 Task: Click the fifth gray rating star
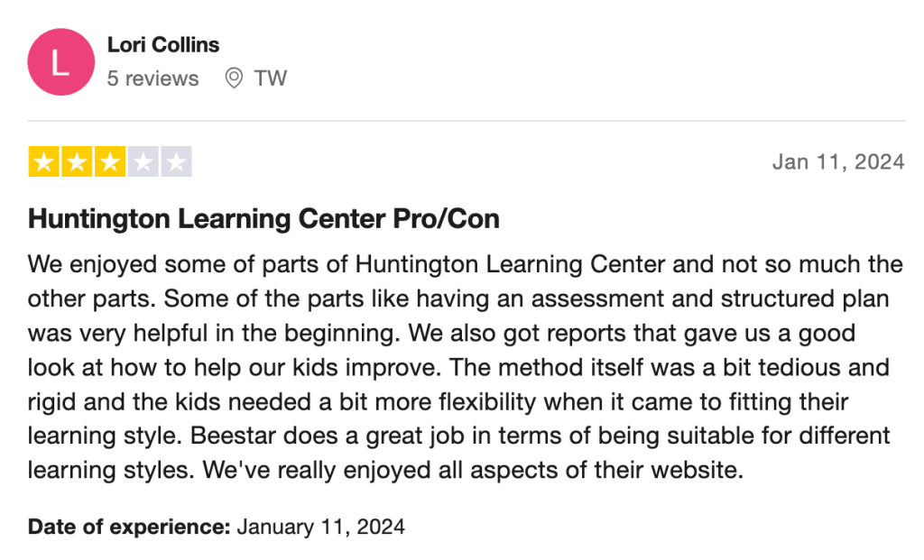[x=176, y=162]
